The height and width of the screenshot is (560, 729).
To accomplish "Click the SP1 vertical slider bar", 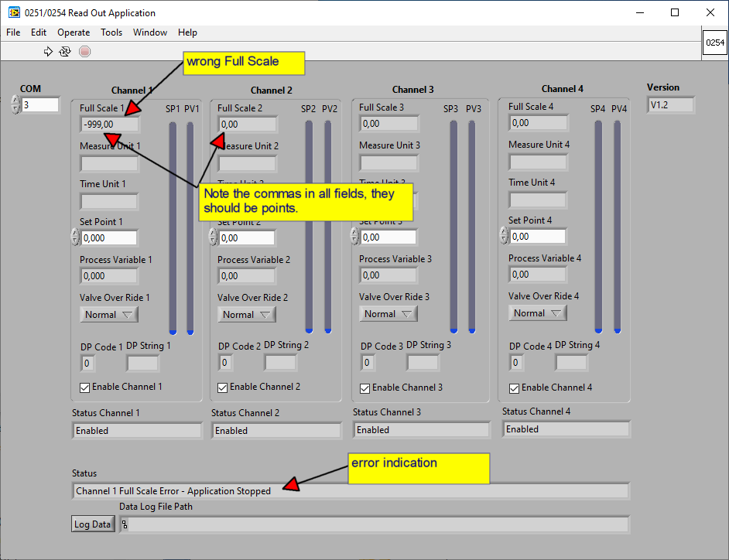I will point(173,224).
